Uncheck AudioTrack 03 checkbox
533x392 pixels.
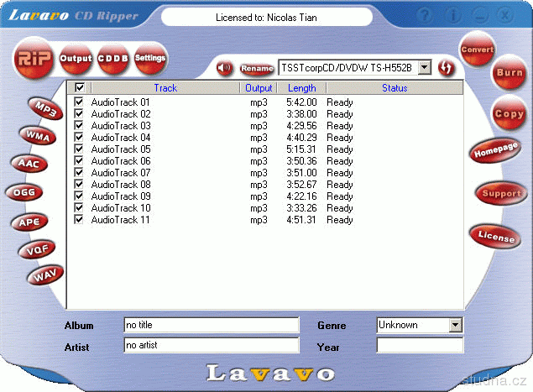pyautogui.click(x=79, y=125)
